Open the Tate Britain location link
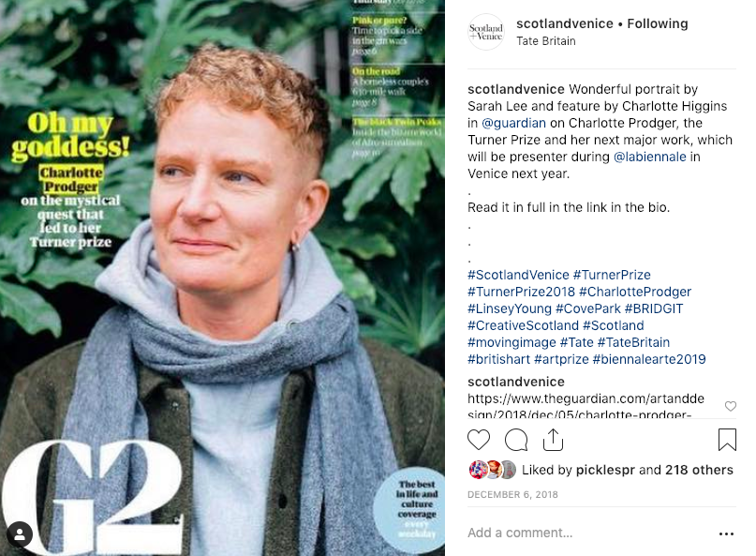The height and width of the screenshot is (556, 756). [x=546, y=41]
